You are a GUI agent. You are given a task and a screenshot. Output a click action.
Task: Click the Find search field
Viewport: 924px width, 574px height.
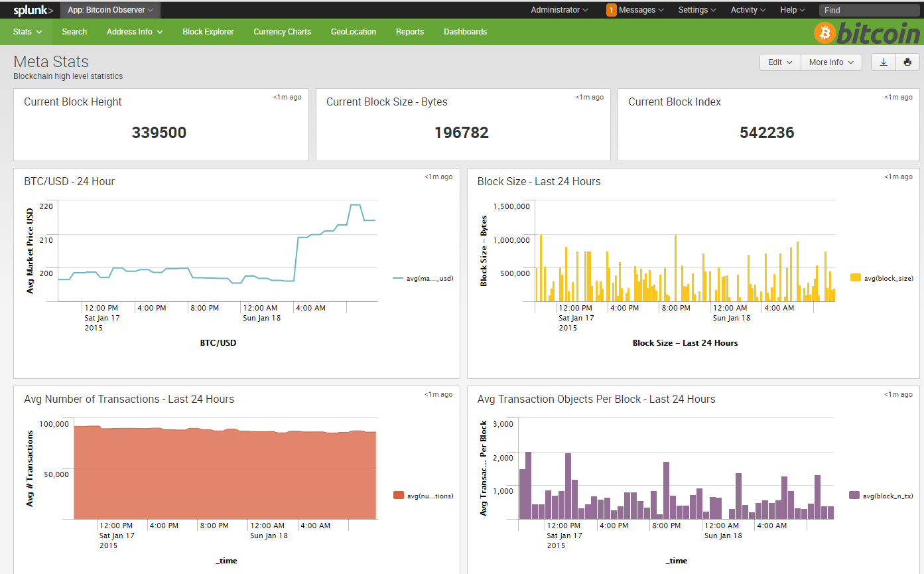click(x=868, y=10)
